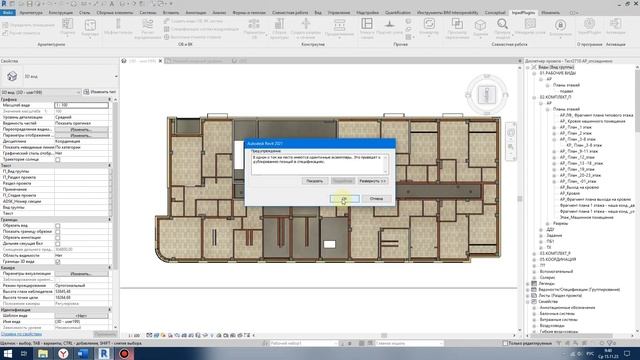Click Показать in the warning dialog

pos(314,181)
